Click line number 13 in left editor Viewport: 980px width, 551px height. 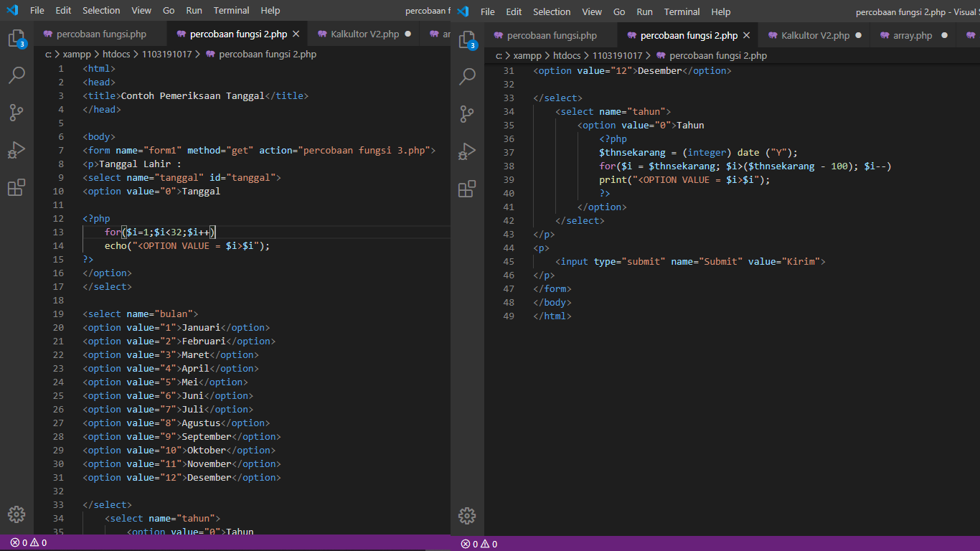point(58,232)
